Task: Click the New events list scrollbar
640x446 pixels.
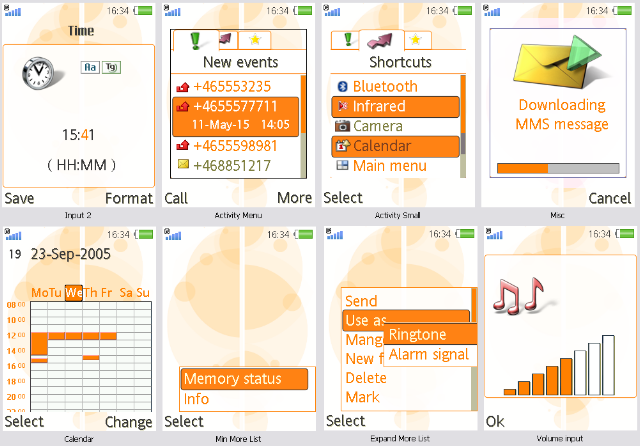Action: pos(303,126)
